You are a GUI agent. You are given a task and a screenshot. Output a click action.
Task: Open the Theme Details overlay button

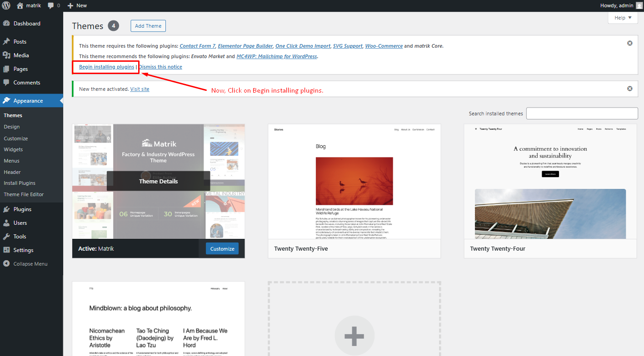(x=159, y=181)
